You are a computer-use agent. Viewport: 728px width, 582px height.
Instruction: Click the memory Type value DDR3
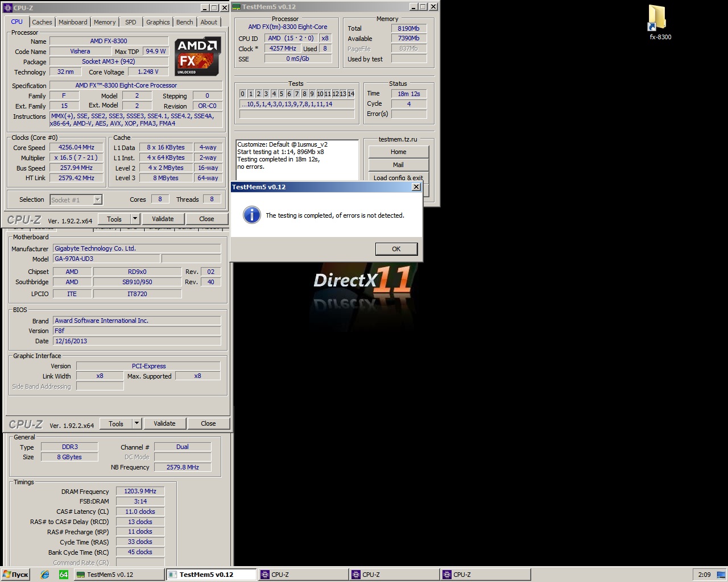pos(69,447)
